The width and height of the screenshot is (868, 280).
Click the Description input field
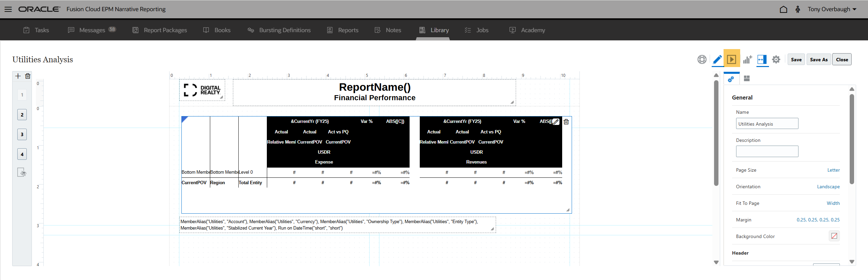[767, 151]
